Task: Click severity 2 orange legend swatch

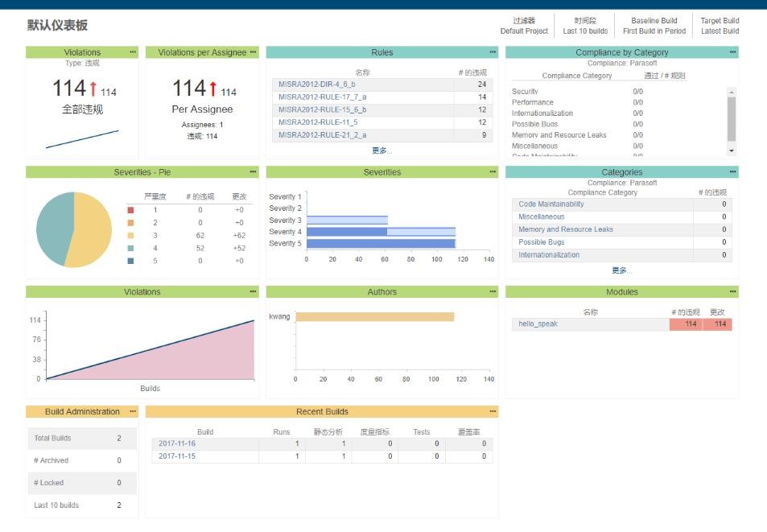Action: click(x=130, y=222)
